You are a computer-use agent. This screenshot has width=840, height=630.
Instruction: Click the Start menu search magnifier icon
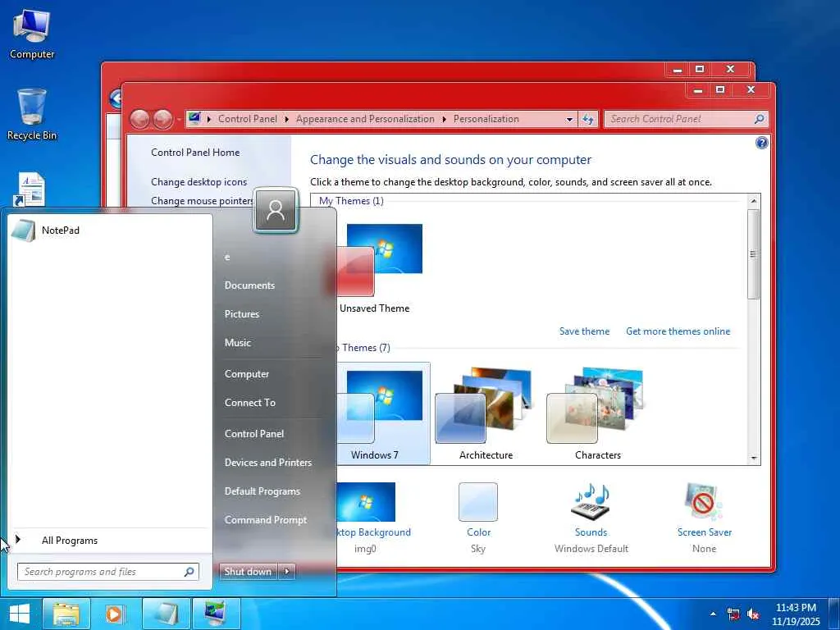189,572
